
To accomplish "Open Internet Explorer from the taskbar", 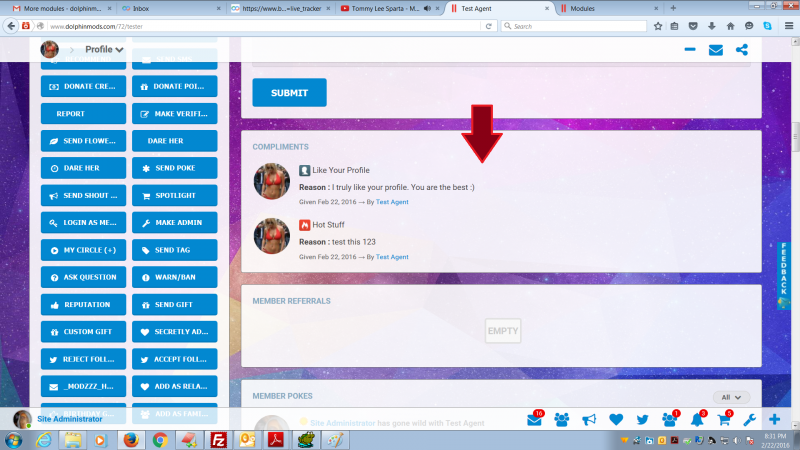I will click(44, 440).
